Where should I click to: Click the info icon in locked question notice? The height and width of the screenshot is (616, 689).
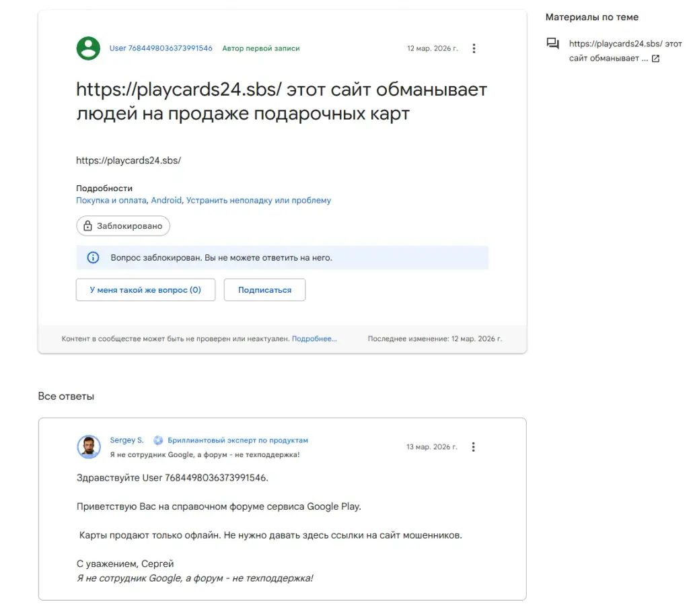tap(93, 258)
